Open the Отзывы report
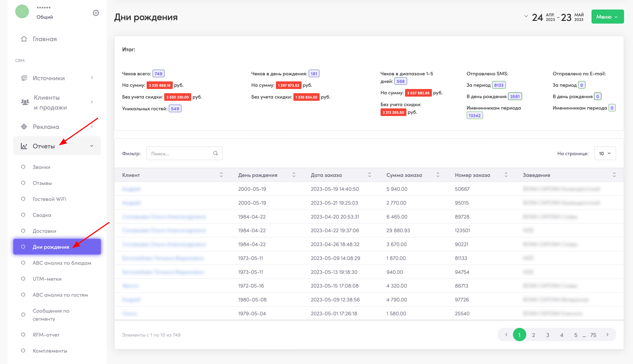Viewport: 633px width, 364px height. pos(42,183)
